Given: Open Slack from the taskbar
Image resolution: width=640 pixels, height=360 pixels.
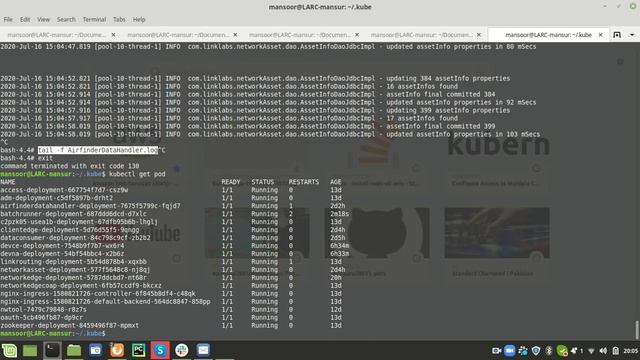Looking at the screenshot, I should (182, 350).
